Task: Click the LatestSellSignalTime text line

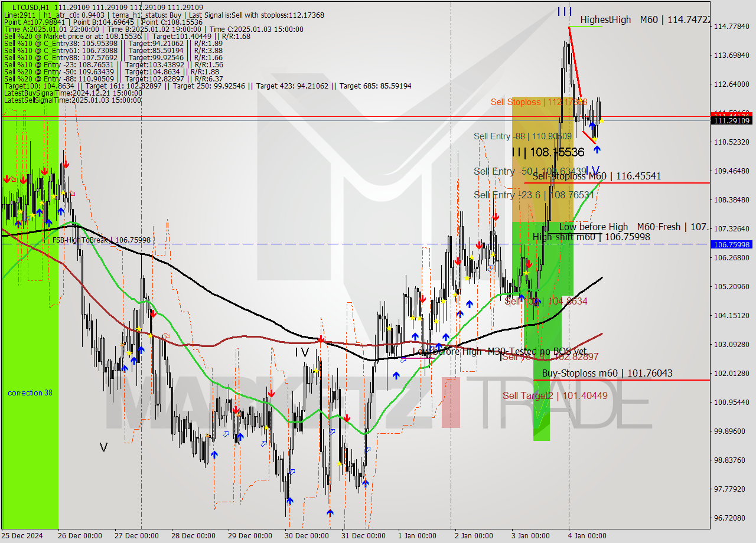Action: 73,100
